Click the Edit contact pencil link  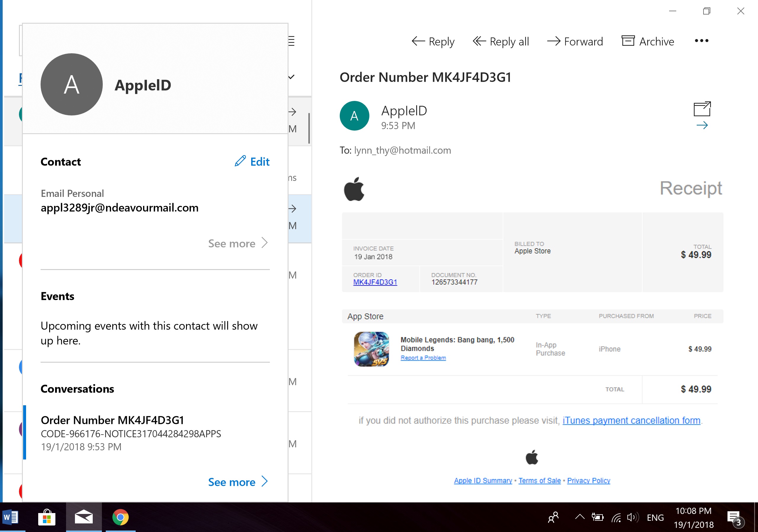(x=252, y=162)
